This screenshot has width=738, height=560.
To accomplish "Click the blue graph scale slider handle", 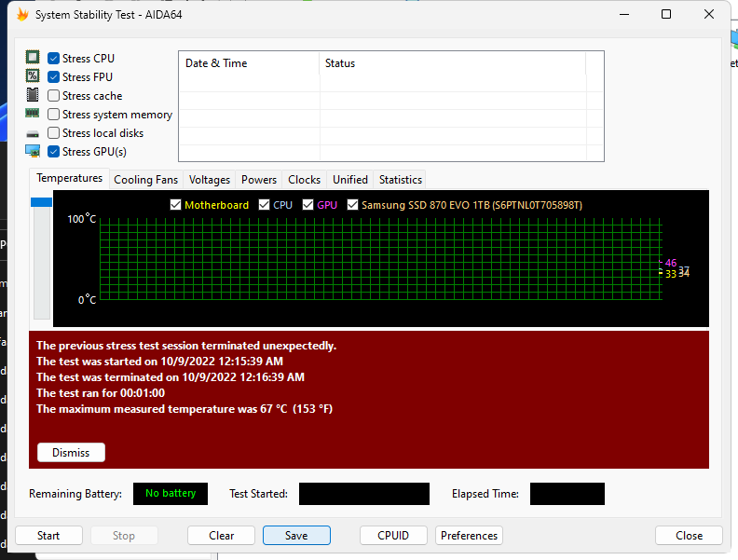I will pyautogui.click(x=41, y=202).
